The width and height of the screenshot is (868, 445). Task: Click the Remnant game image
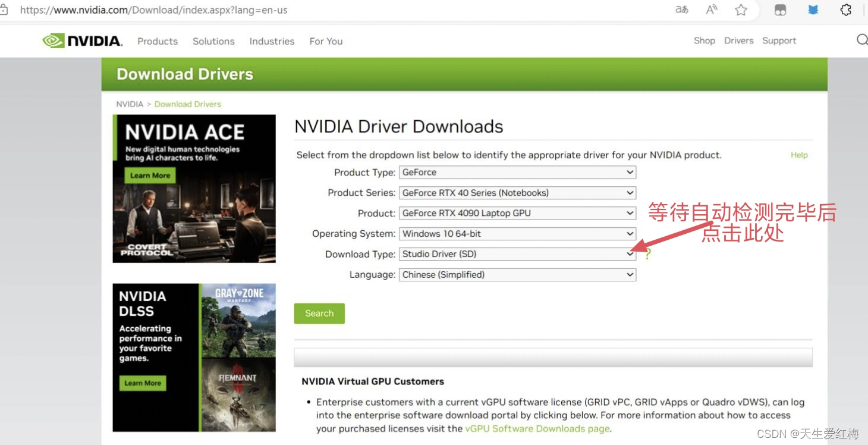[239, 394]
